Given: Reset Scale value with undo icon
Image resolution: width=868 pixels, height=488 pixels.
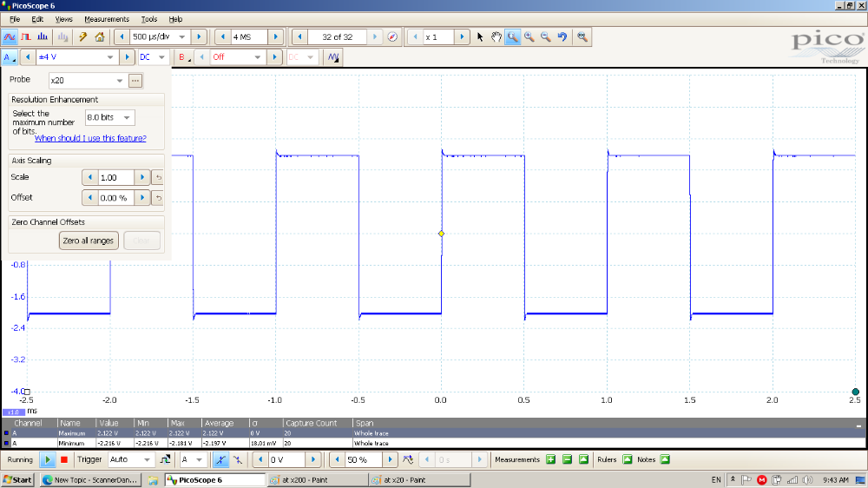Looking at the screenshot, I should (x=158, y=177).
